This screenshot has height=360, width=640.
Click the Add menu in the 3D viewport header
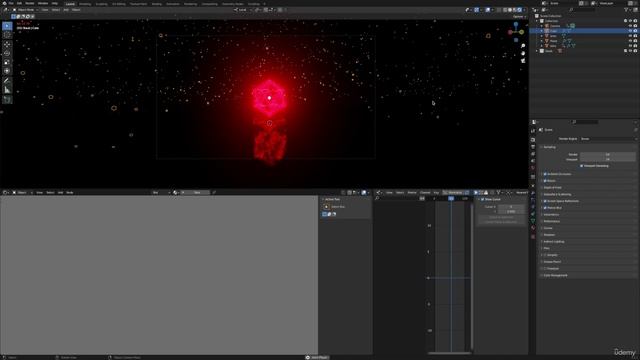(x=66, y=10)
